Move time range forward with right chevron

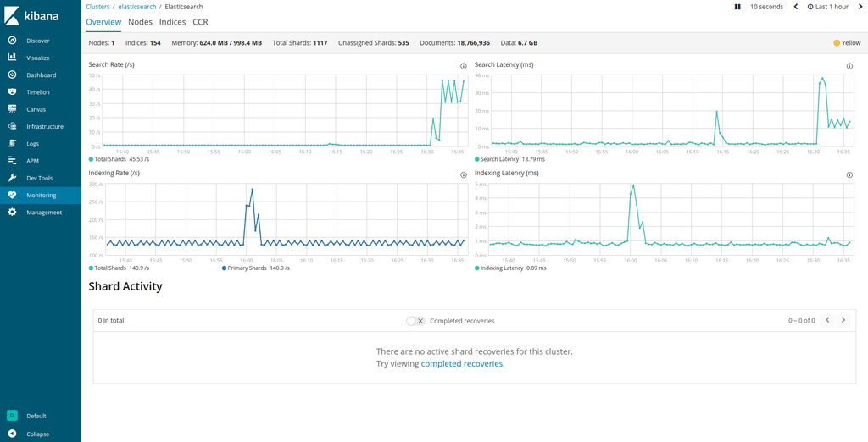pos(860,7)
